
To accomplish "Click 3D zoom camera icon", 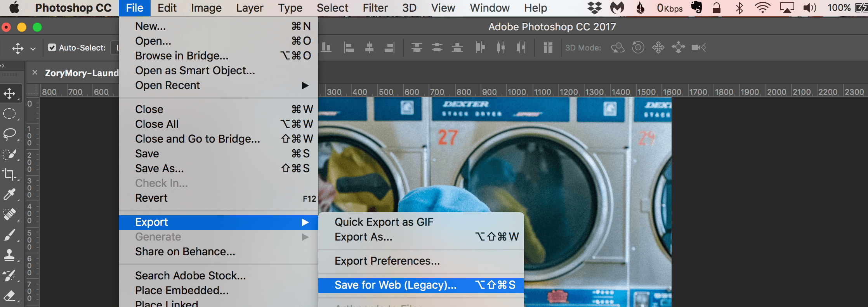I will tap(698, 47).
